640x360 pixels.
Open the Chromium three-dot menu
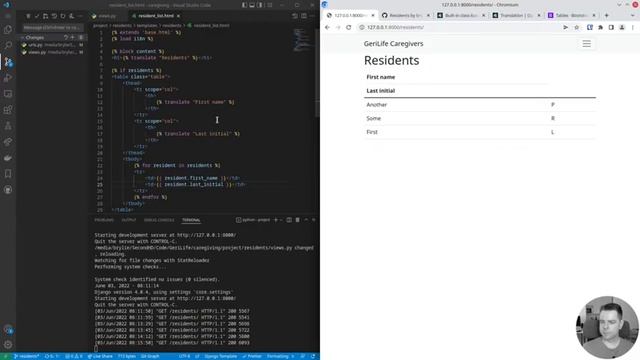633,27
